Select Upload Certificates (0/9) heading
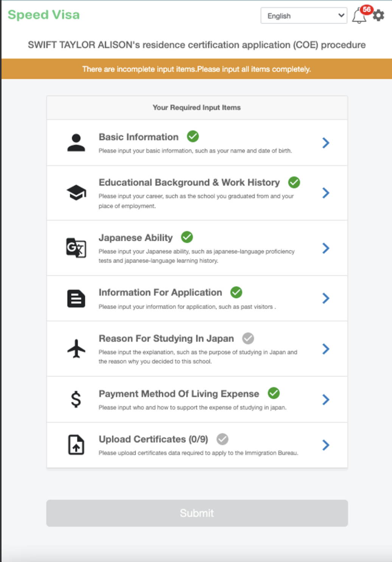 [x=153, y=439]
